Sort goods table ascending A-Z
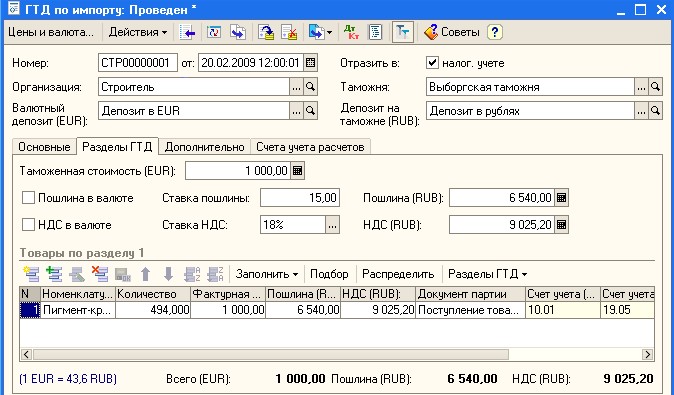Image resolution: width=674 pixels, height=395 pixels. 192,274
